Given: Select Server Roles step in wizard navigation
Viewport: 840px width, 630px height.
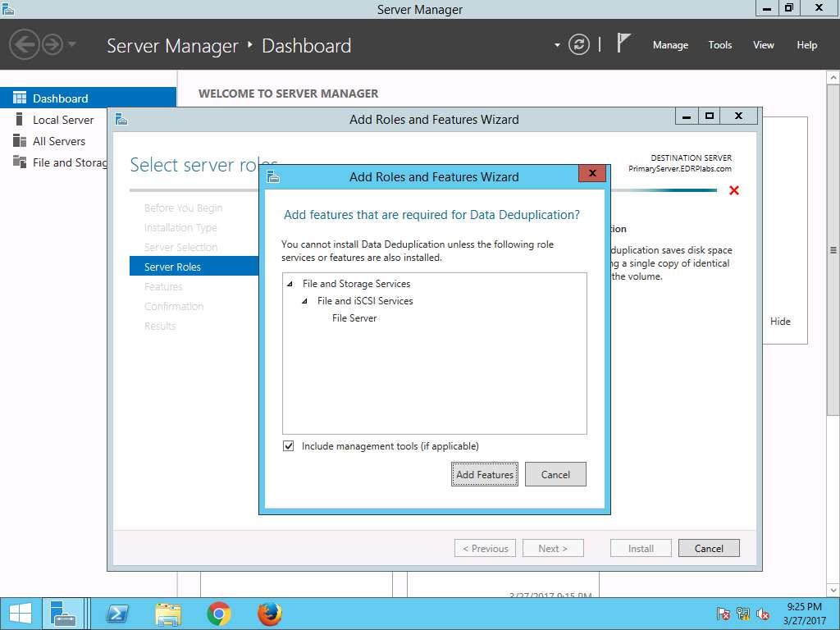Looking at the screenshot, I should (x=194, y=267).
